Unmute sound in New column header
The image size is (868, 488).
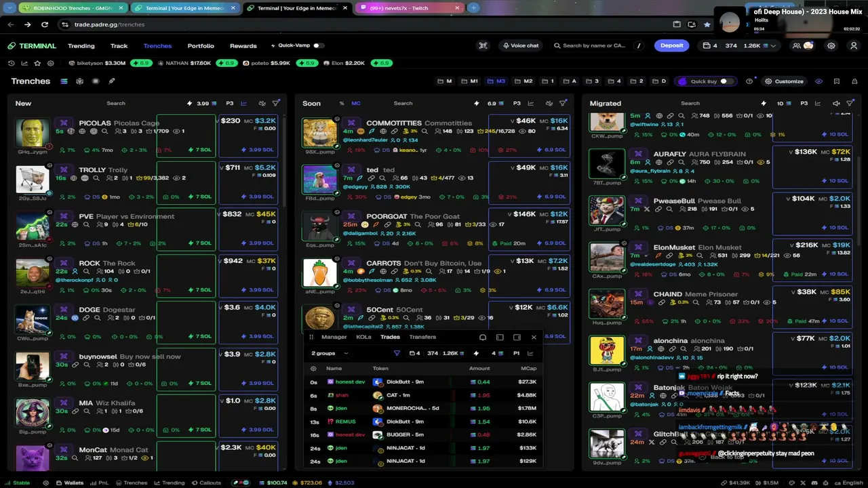click(262, 103)
